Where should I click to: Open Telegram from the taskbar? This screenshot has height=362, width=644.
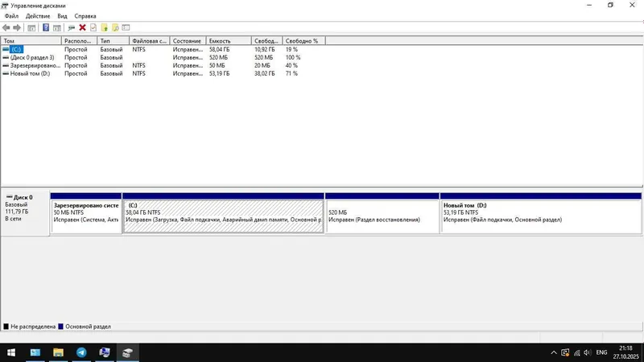81,352
